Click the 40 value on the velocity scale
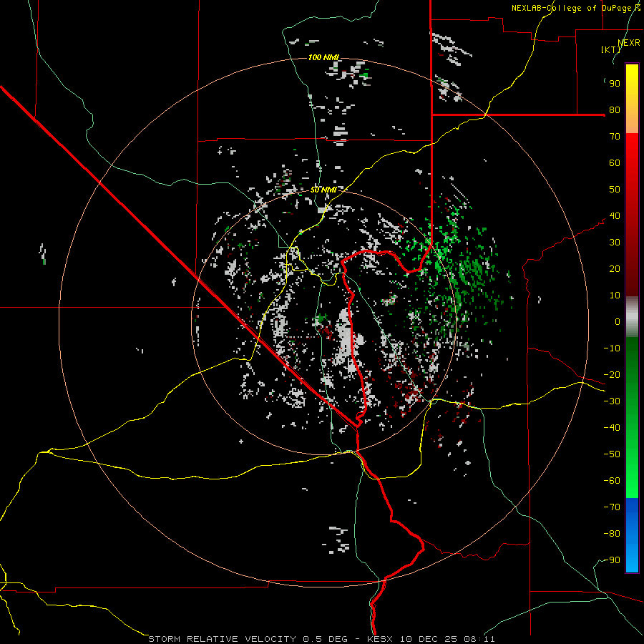Image resolution: width=644 pixels, height=644 pixels. click(615, 216)
